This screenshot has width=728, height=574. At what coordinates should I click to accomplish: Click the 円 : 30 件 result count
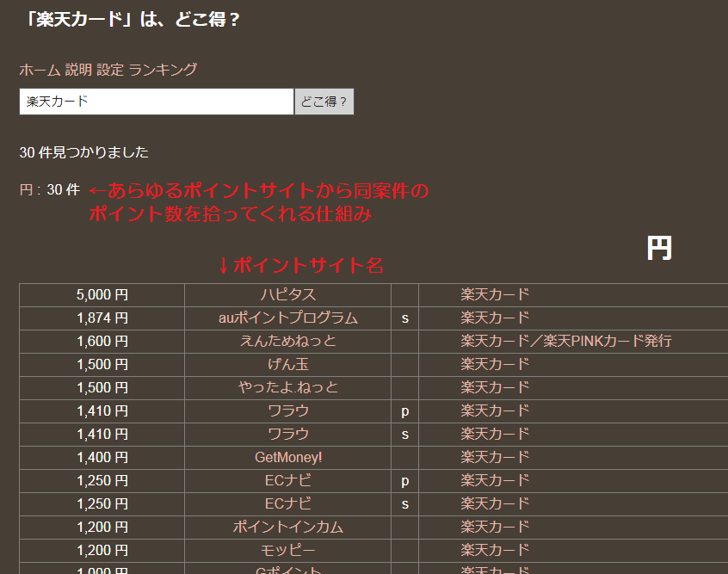50,189
